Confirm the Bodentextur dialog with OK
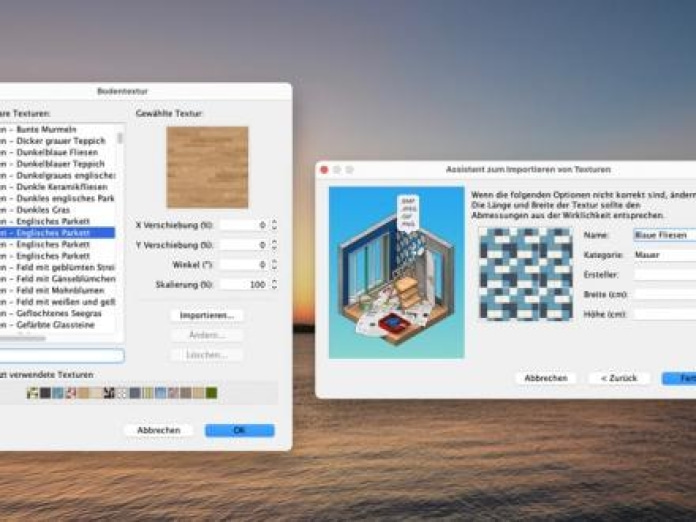The height and width of the screenshot is (522, 696). 239,430
